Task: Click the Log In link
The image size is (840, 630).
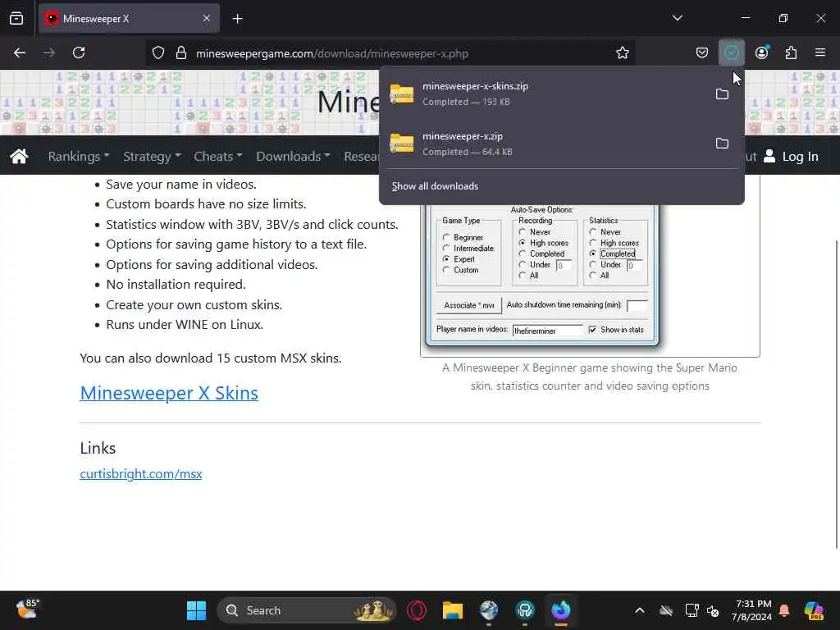Action: (x=791, y=157)
